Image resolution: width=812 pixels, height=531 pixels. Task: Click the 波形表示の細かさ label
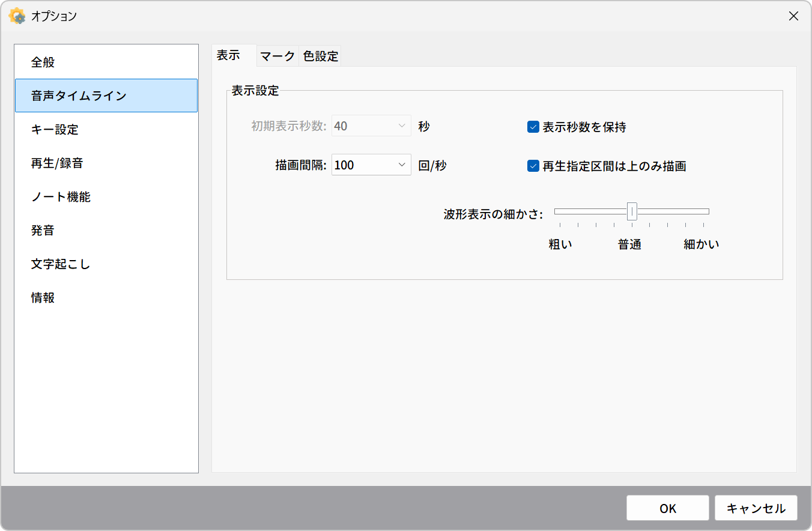(494, 214)
